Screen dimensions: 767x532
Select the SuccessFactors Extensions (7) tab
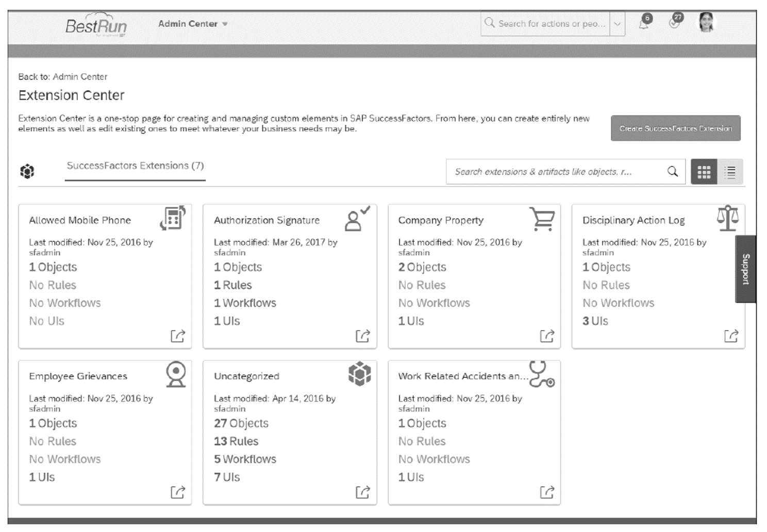tap(135, 166)
